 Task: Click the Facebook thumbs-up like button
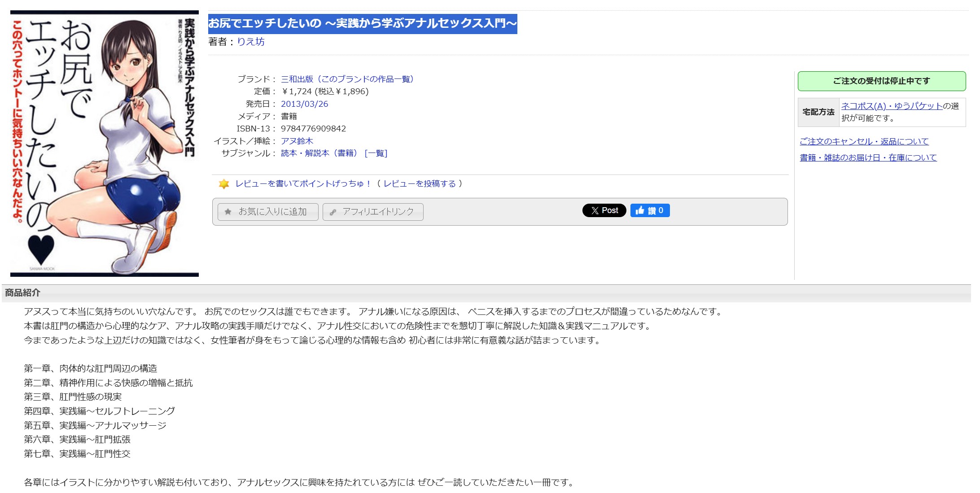tap(650, 210)
